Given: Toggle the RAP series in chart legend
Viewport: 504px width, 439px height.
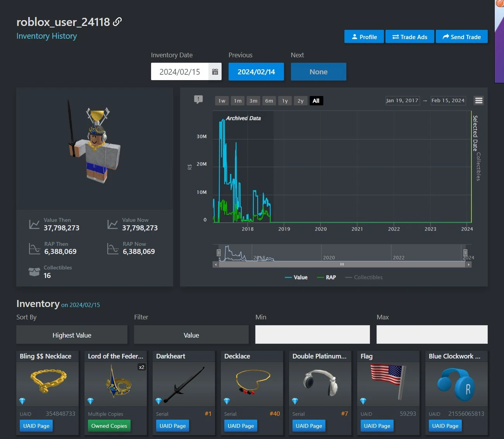Looking at the screenshot, I should [x=327, y=277].
